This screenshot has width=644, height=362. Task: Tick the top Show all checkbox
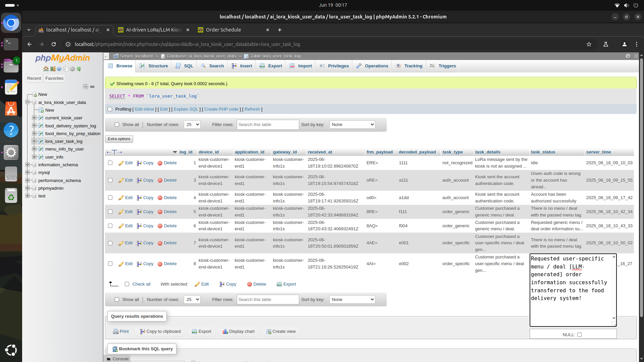(117, 125)
